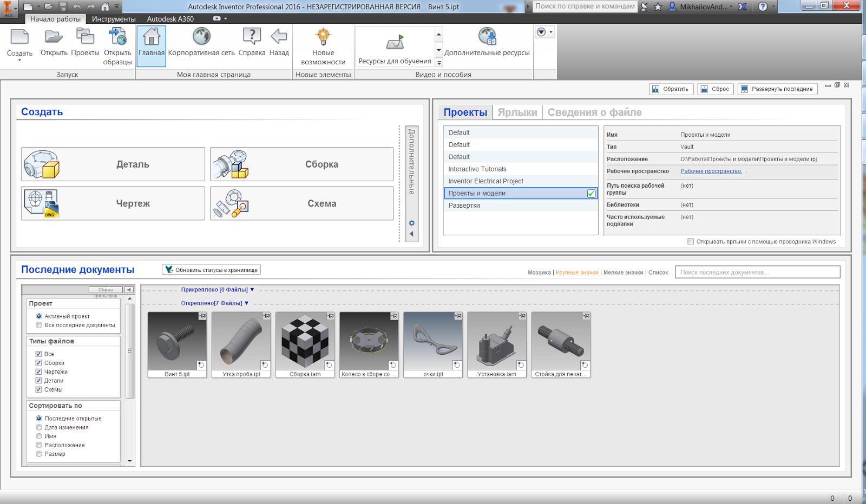Image resolution: width=866 pixels, height=504 pixels.
Task: Click the filters panel vertical scrollbar
Action: click(130, 351)
